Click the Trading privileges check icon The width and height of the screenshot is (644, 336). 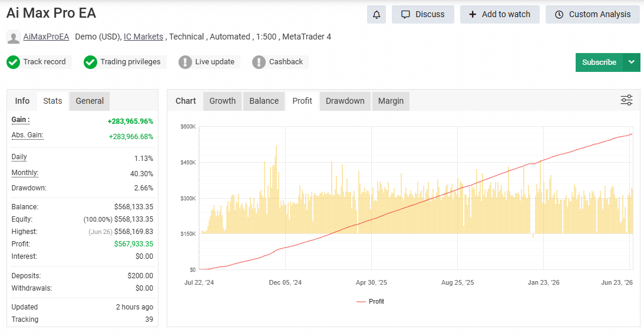[x=90, y=62]
